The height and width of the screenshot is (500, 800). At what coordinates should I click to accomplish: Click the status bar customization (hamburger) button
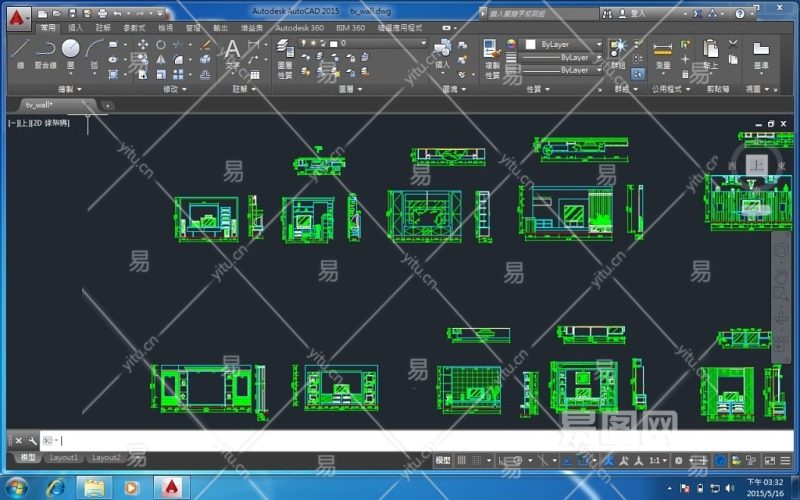pyautogui.click(x=786, y=461)
